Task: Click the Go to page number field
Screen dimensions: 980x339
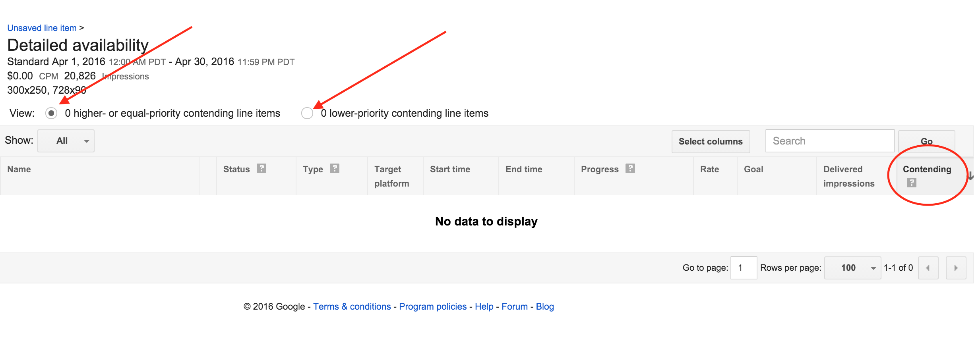Action: coord(744,268)
